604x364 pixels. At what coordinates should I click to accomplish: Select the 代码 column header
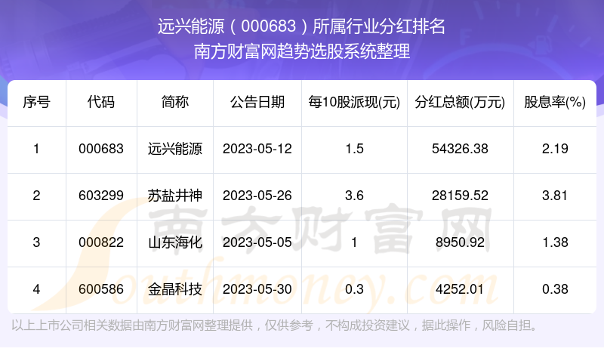point(101,102)
